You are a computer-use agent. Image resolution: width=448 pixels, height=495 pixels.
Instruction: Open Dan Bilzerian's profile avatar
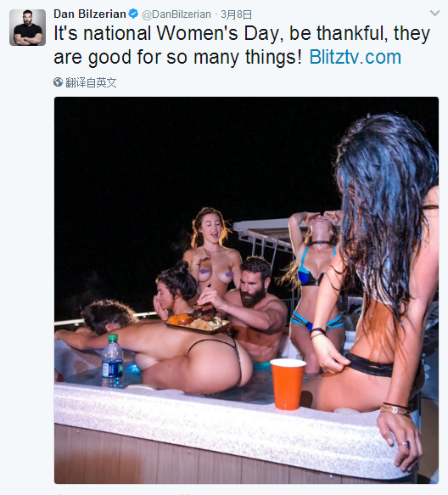pos(27,27)
